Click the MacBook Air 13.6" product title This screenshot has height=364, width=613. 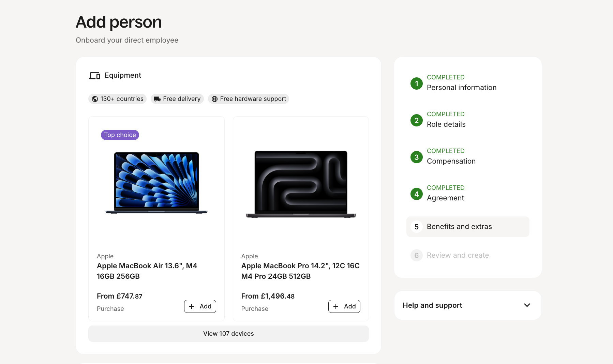[x=147, y=271]
